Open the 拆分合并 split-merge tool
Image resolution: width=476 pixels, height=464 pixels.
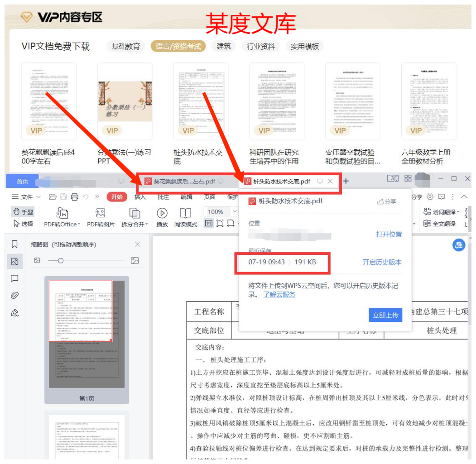135,217
